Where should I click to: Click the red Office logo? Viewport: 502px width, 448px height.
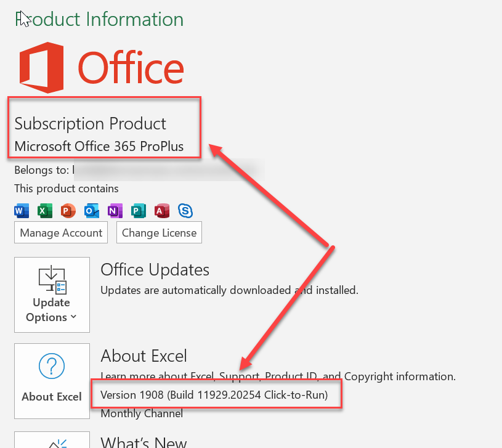[x=42, y=67]
